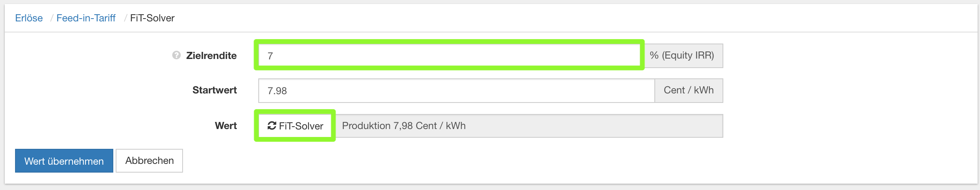
Task: Click the Cent / kWh unit label
Action: tap(688, 91)
